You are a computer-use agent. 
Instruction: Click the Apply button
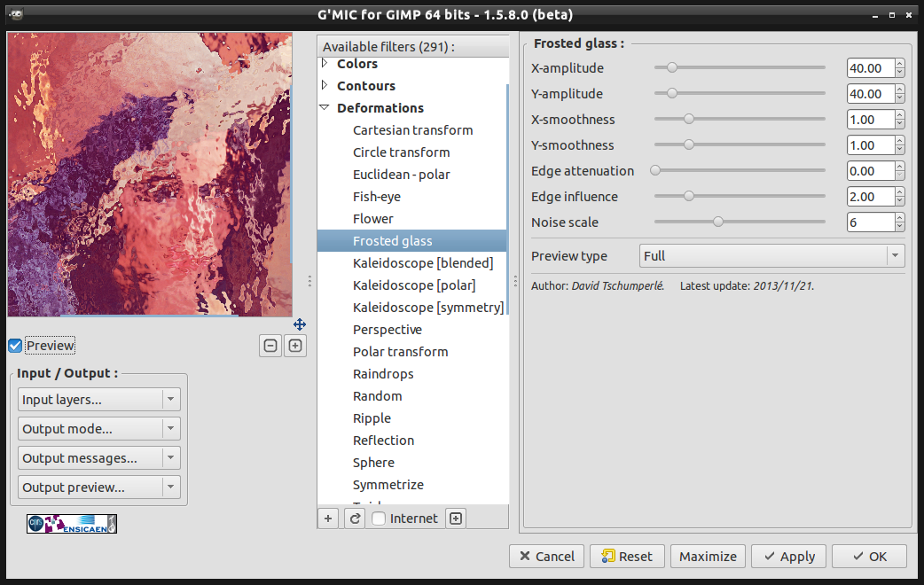tap(788, 556)
